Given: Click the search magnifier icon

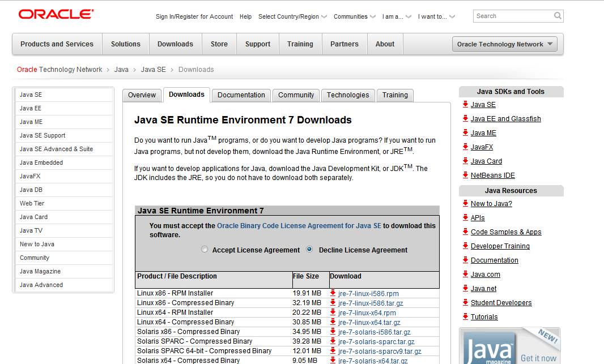Looking at the screenshot, I should (558, 16).
